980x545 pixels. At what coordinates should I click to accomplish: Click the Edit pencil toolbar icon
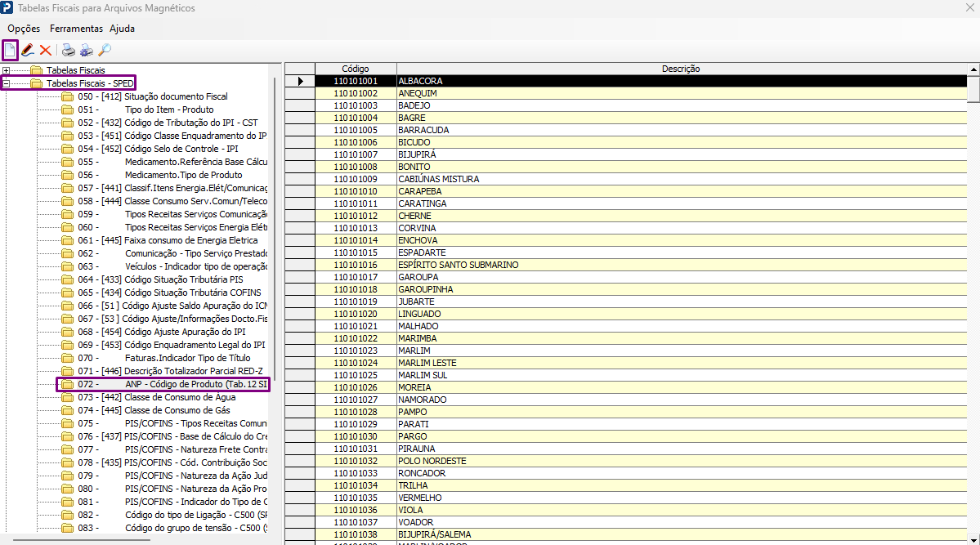(28, 50)
